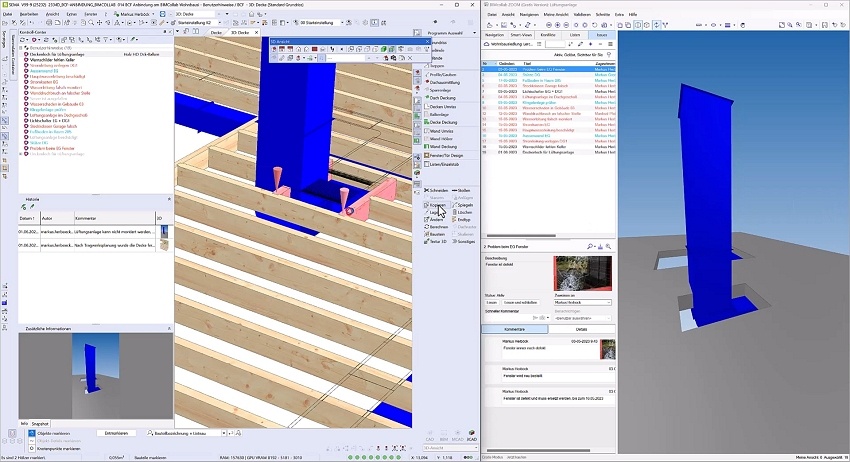Screen dimensions: 850x462
Task: Click the Kopieren tool
Action: coord(436,205)
